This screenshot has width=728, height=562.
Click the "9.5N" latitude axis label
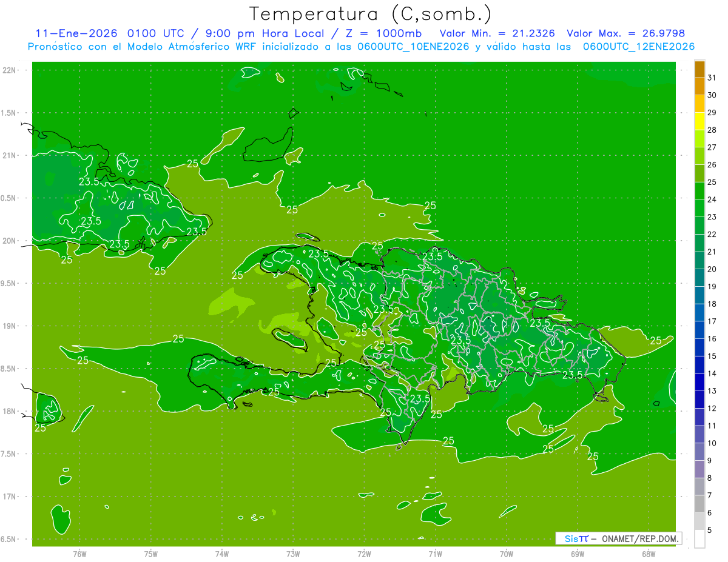click(x=9, y=284)
